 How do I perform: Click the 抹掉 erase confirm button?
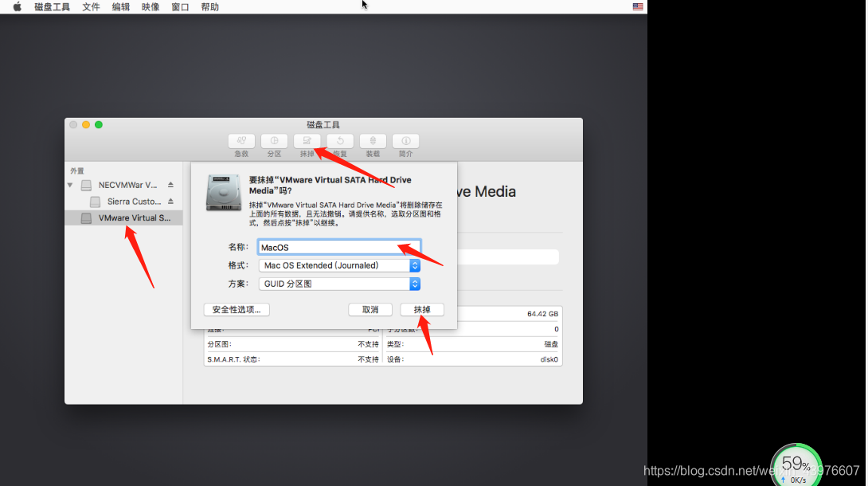coord(422,309)
